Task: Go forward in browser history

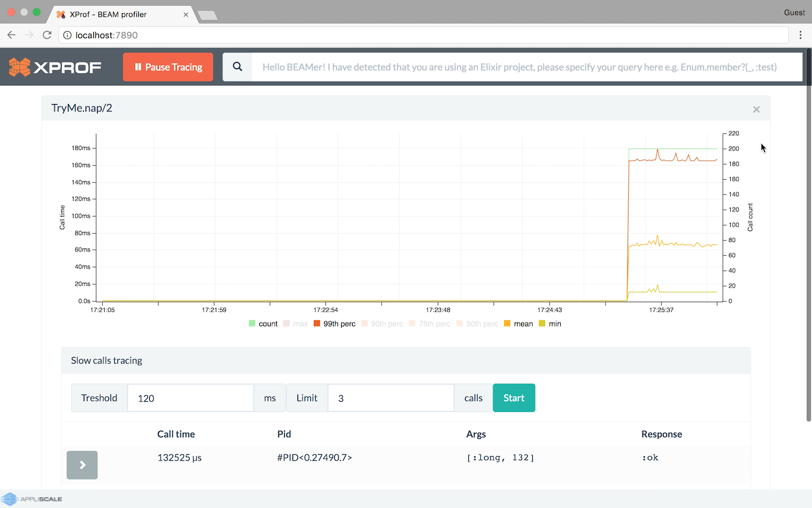Action: coord(29,35)
